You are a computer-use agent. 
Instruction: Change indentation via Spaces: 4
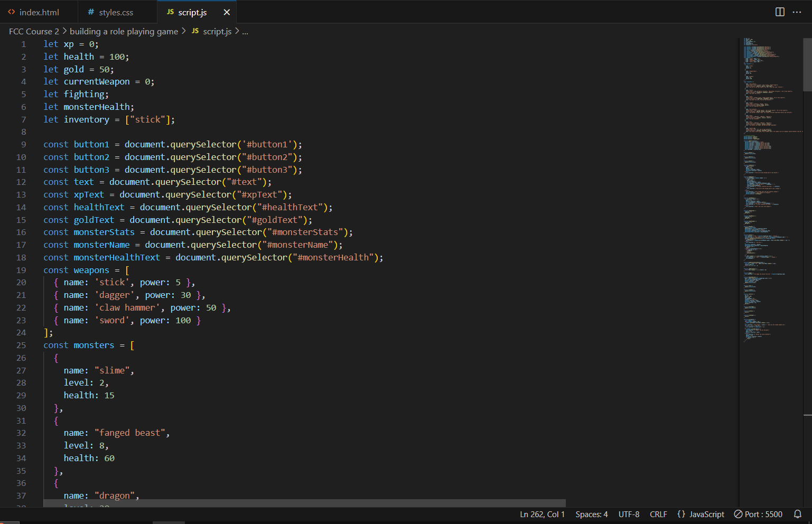tap(591, 514)
